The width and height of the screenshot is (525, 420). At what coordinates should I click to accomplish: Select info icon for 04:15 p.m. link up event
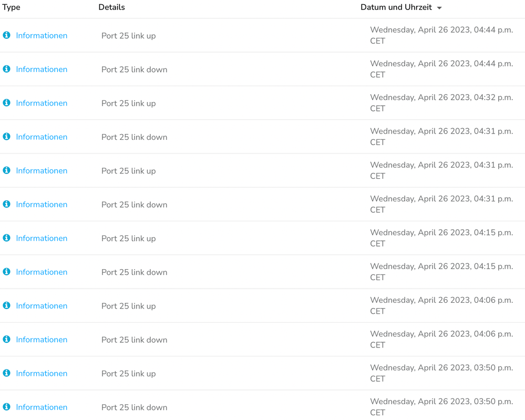[x=6, y=238]
